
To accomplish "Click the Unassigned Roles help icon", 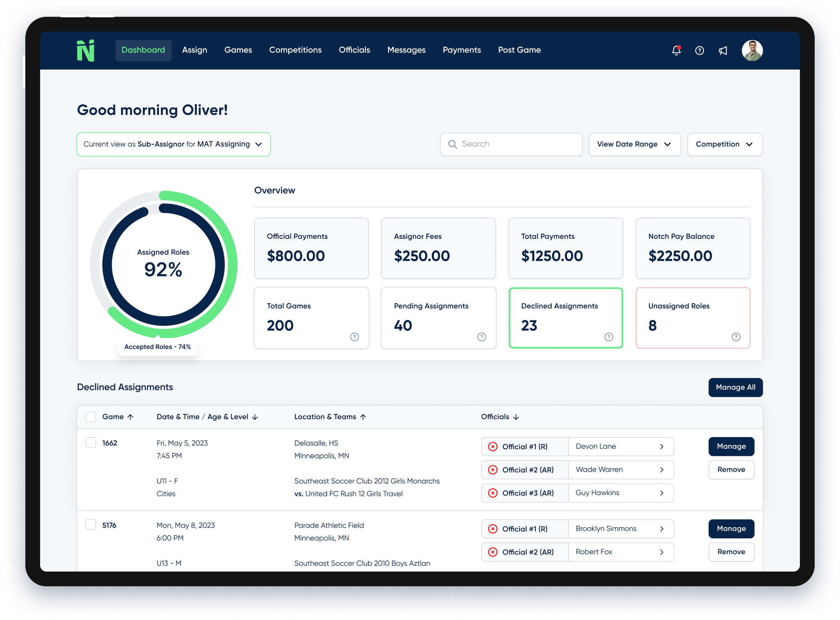I will pyautogui.click(x=736, y=337).
